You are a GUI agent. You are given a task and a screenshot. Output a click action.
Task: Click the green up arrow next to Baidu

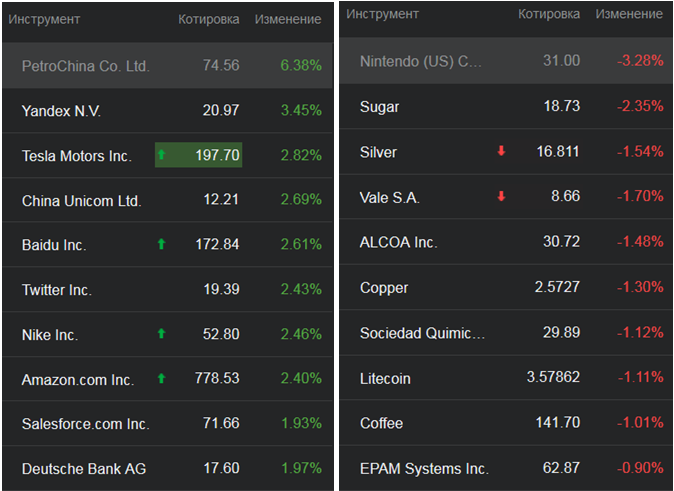(x=161, y=244)
